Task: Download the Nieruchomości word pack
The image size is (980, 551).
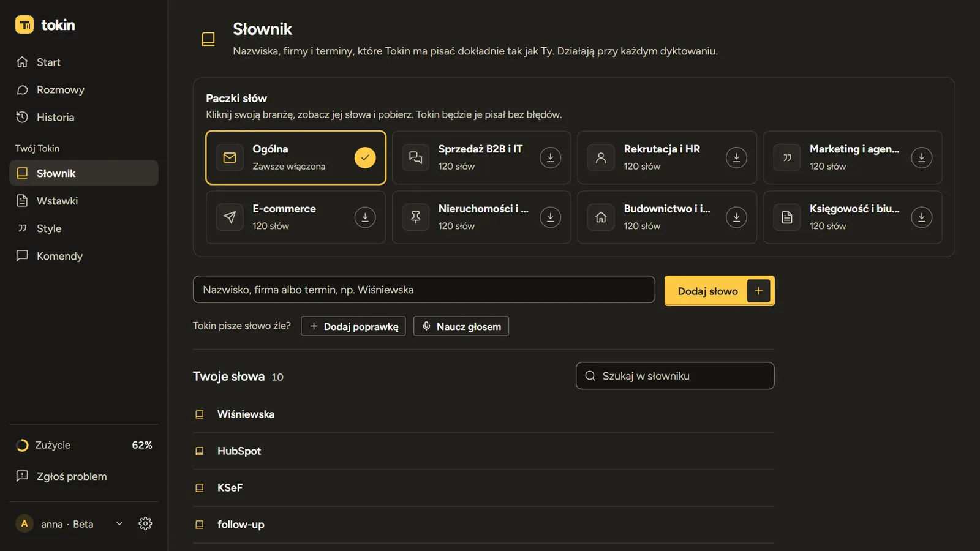Action: click(x=550, y=217)
